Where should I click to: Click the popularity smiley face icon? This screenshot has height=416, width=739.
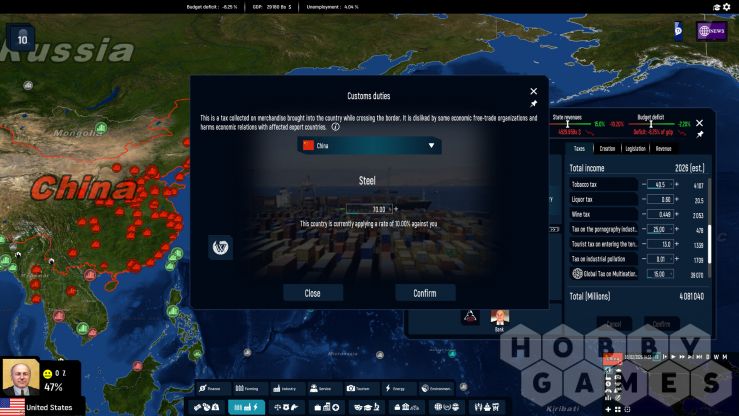point(48,374)
